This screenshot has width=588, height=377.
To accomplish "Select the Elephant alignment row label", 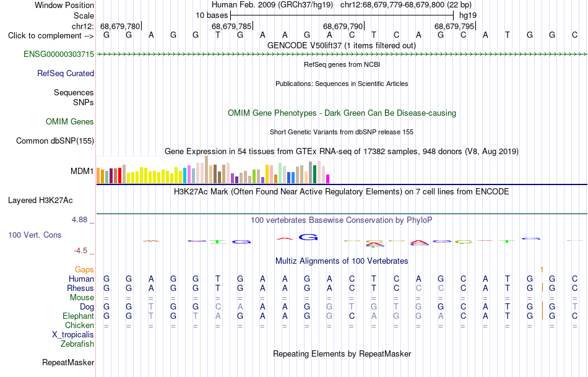I will click(x=79, y=316).
